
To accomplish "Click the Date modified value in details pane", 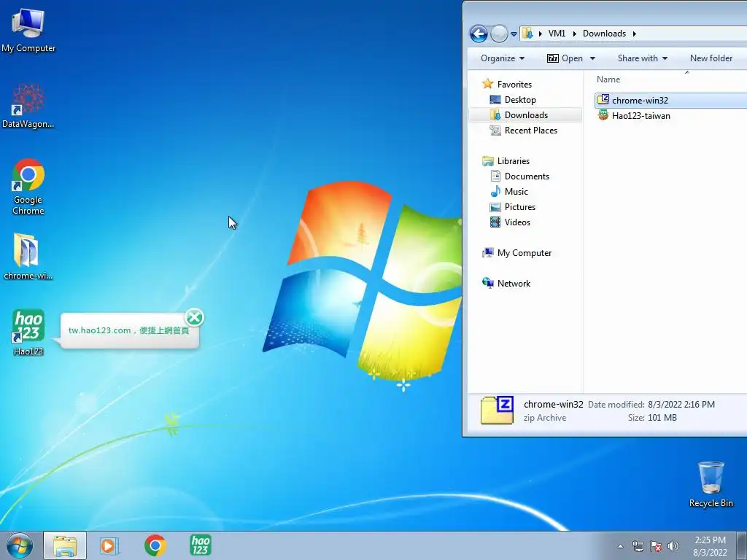I will [681, 404].
